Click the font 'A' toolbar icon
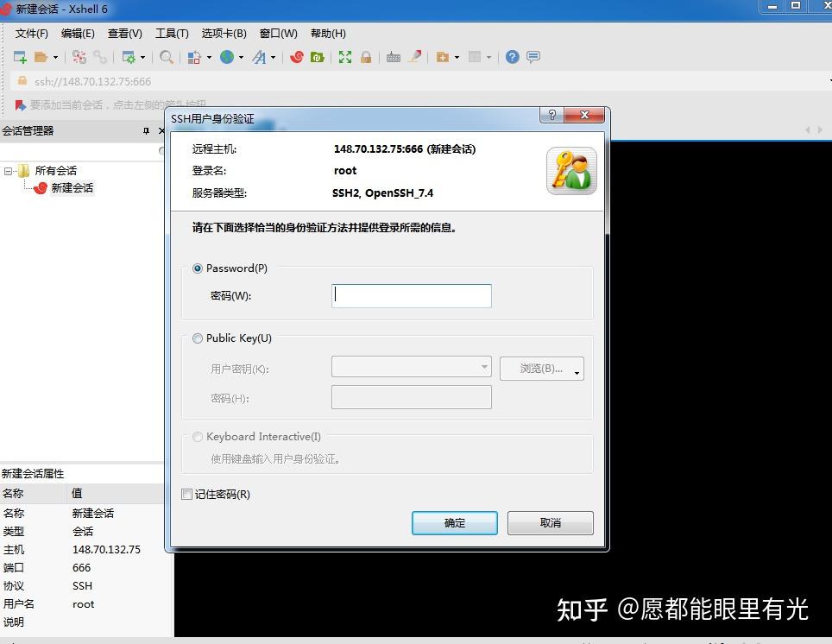The width and height of the screenshot is (832, 644). point(259,57)
